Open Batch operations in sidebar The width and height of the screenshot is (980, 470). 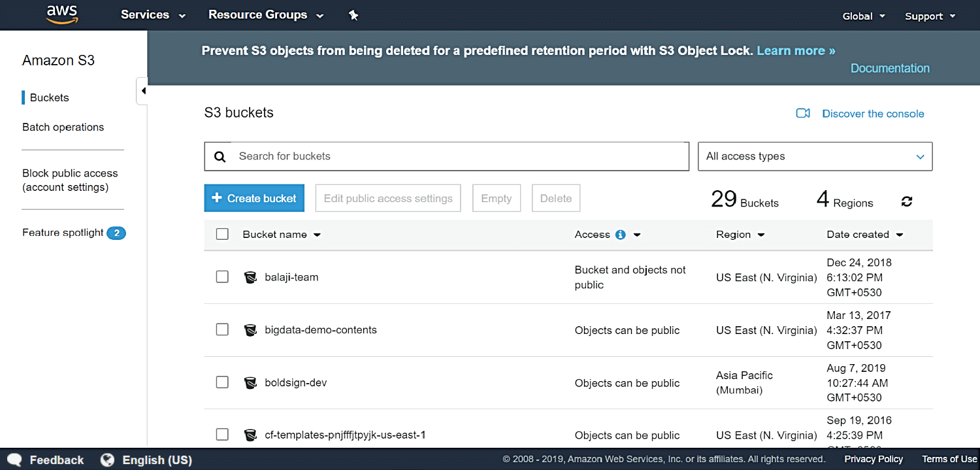[63, 127]
